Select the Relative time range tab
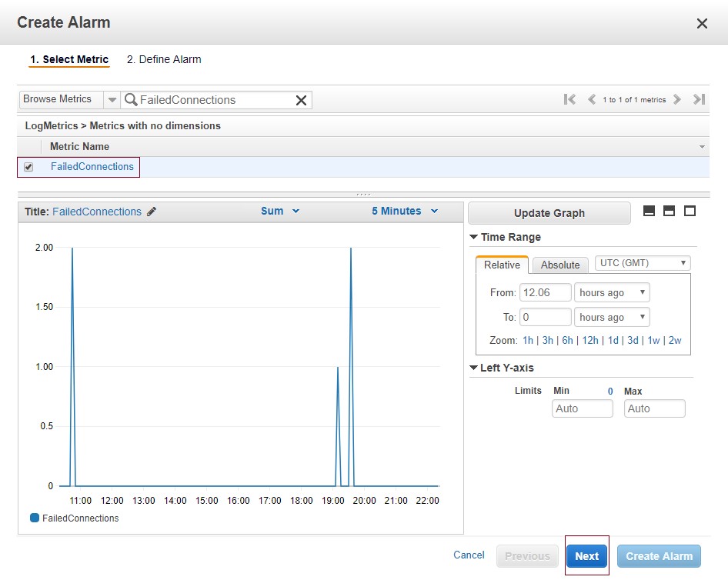 502,265
